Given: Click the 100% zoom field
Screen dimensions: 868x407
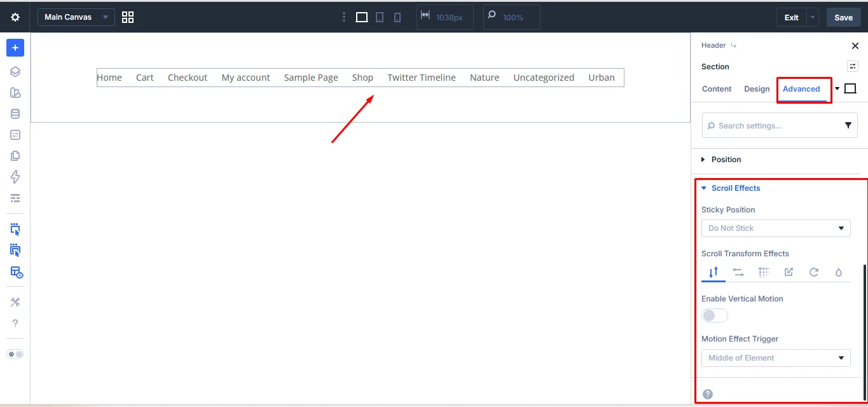Looking at the screenshot, I should (512, 17).
